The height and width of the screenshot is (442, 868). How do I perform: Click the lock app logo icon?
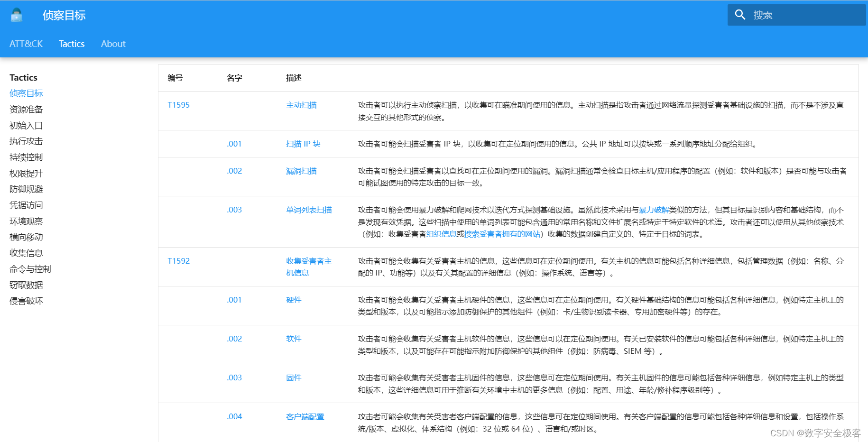click(x=16, y=14)
